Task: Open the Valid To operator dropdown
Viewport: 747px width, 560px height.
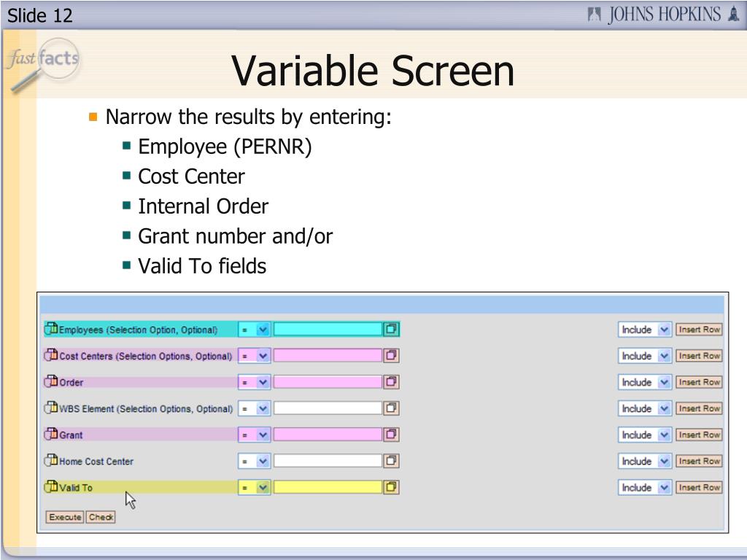Action: (x=255, y=487)
